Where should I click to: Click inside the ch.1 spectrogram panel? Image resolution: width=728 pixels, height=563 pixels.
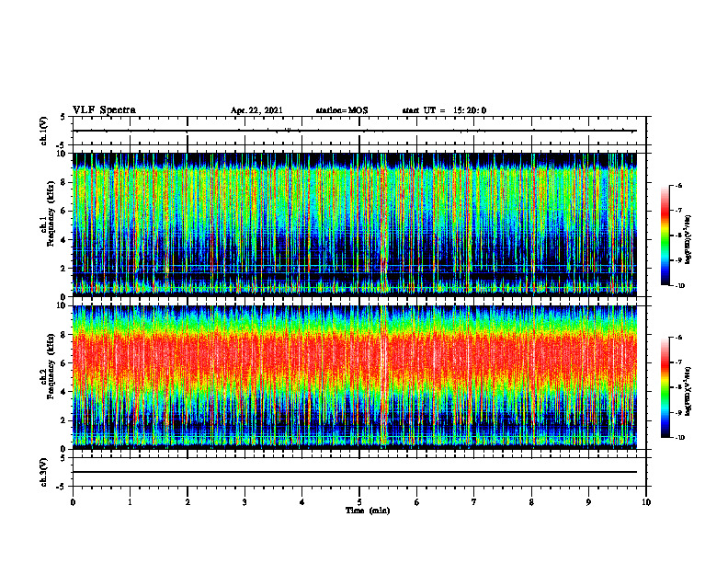pos(355,224)
